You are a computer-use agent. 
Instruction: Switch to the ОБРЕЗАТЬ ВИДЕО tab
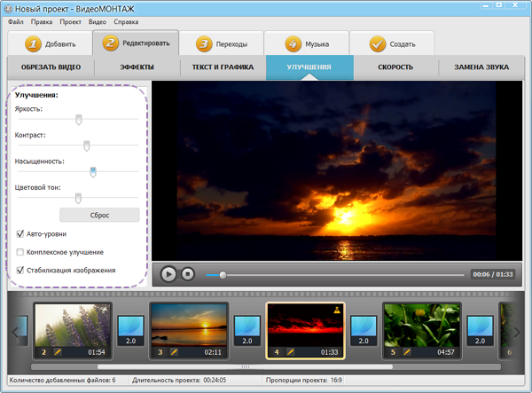tap(51, 67)
